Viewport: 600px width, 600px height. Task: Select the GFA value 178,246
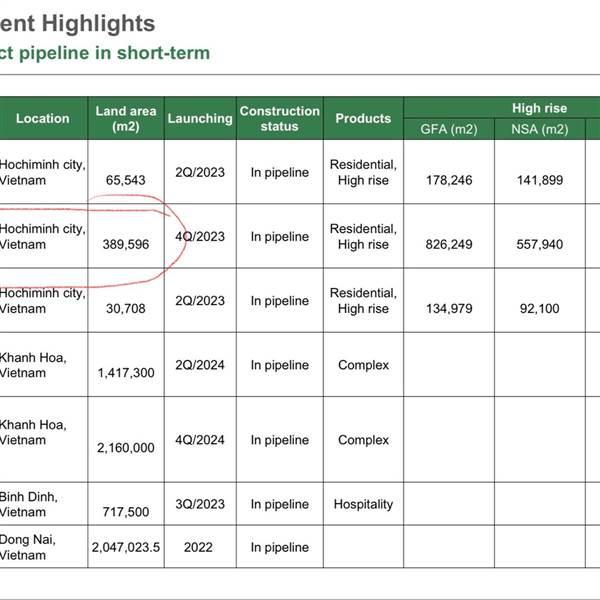point(449,180)
